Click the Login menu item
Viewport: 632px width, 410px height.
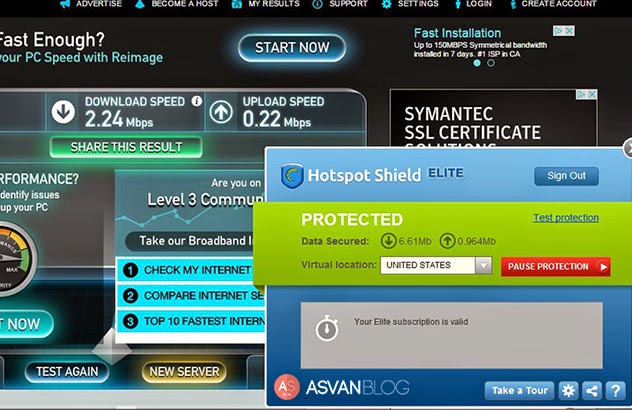[473, 4]
